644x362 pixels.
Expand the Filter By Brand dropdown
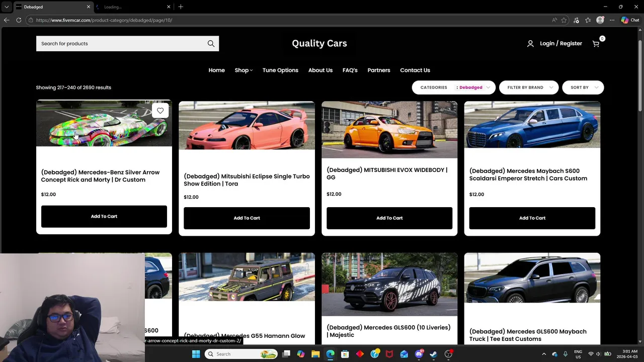pyautogui.click(x=529, y=87)
